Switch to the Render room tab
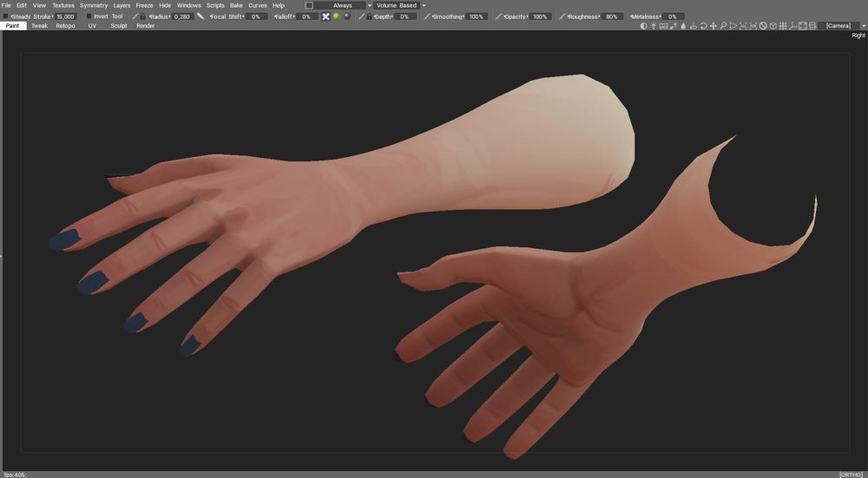Viewport: 868px width, 478px height. [146, 26]
